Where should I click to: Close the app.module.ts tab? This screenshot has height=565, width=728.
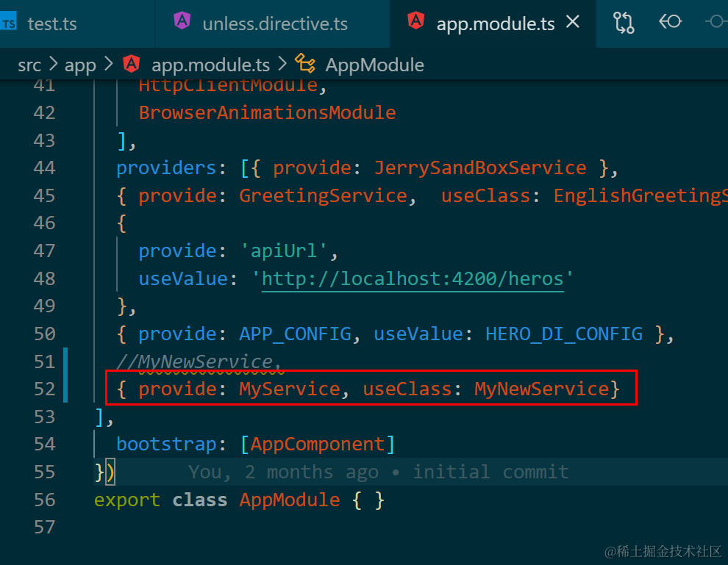573,22
